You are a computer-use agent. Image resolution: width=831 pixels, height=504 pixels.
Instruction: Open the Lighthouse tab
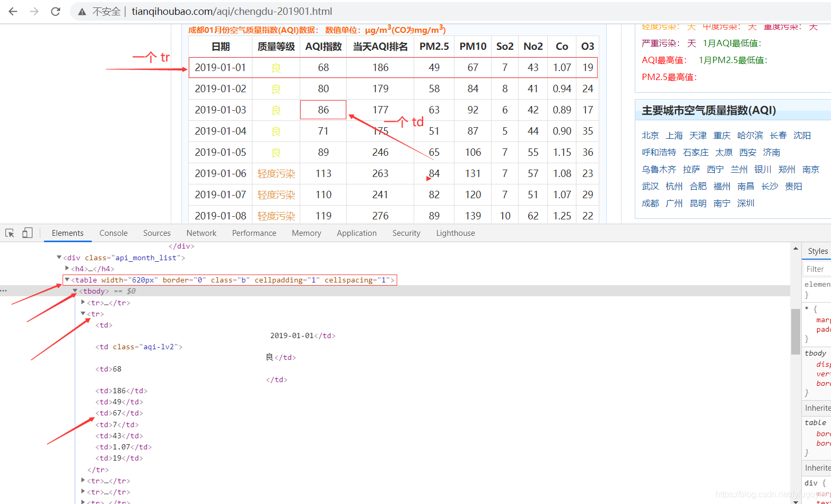(x=456, y=233)
